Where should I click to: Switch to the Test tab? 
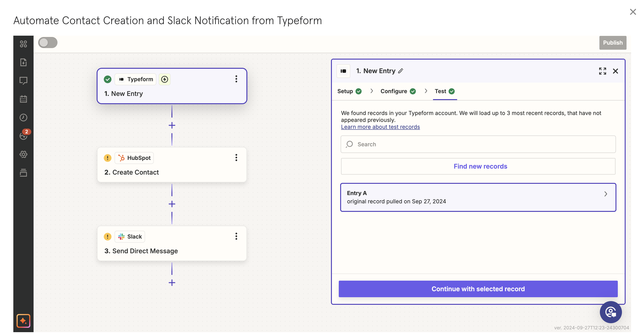445,91
